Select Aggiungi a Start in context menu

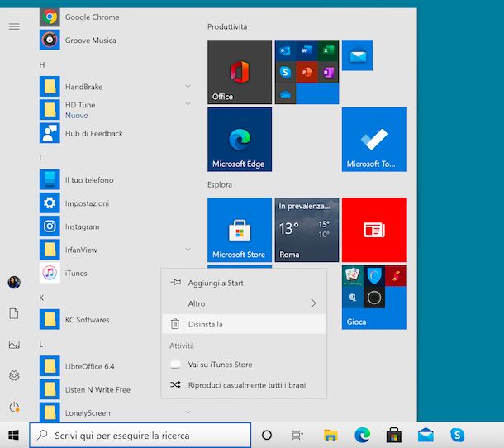[x=244, y=283]
